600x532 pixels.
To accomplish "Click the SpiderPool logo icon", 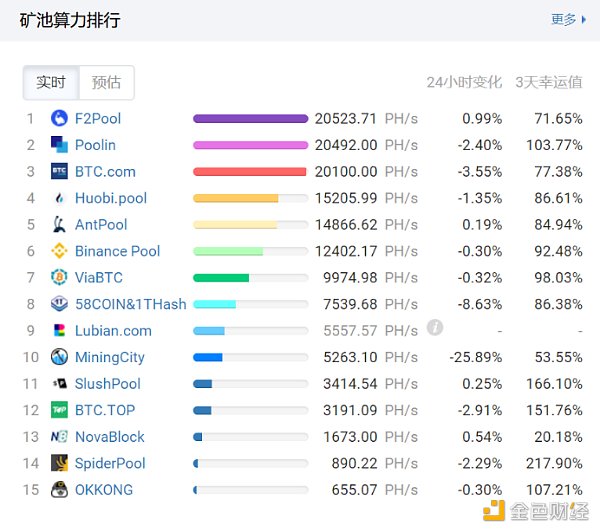I will pos(59,463).
